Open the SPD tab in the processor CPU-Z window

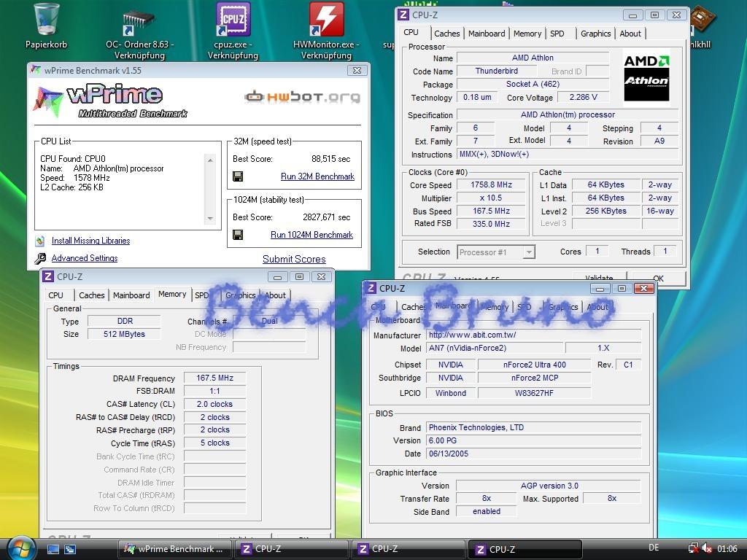click(x=557, y=34)
